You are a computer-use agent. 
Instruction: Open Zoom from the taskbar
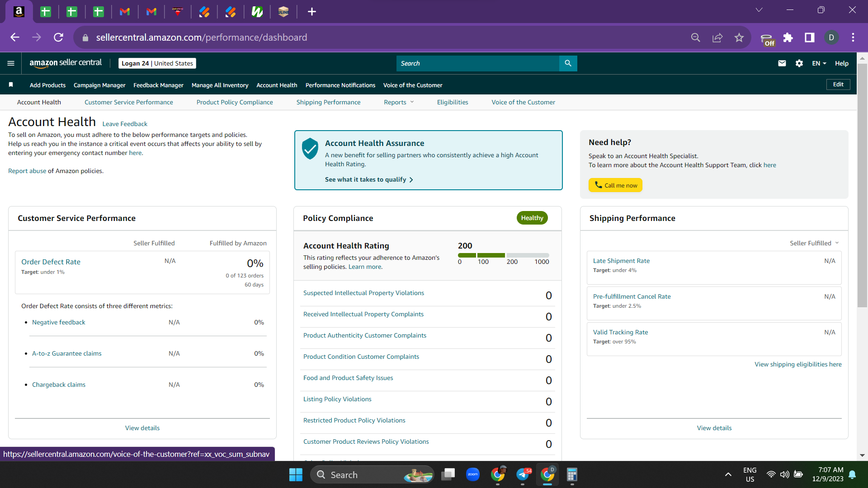pyautogui.click(x=473, y=474)
